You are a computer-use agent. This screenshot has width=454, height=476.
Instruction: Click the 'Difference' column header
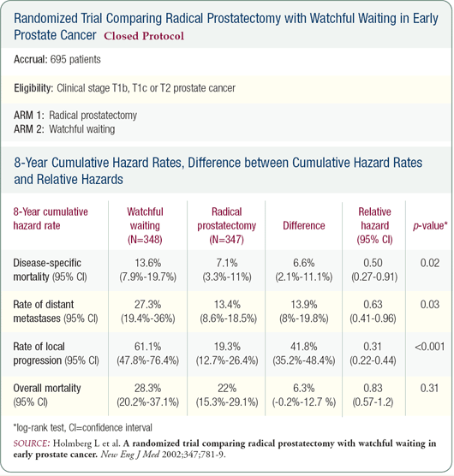[304, 225]
